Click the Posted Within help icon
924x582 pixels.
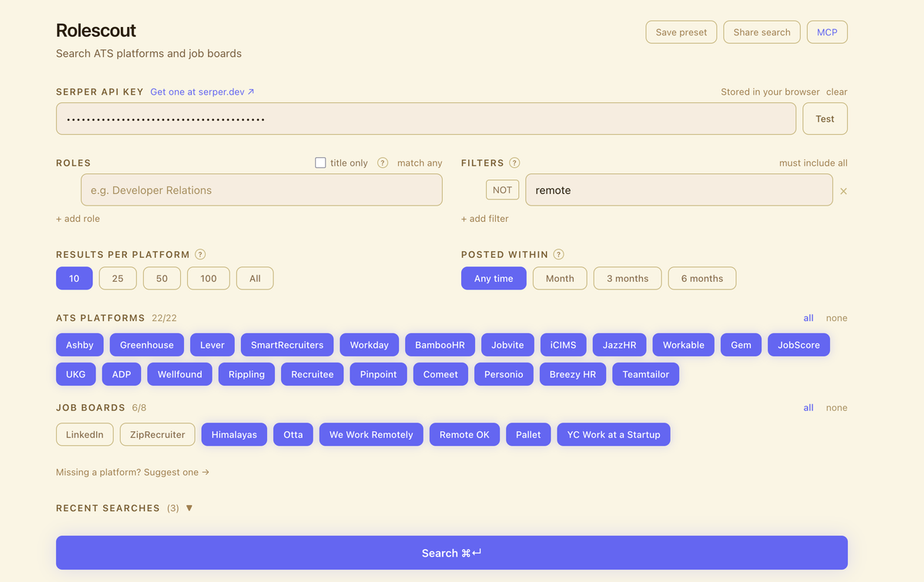point(559,255)
